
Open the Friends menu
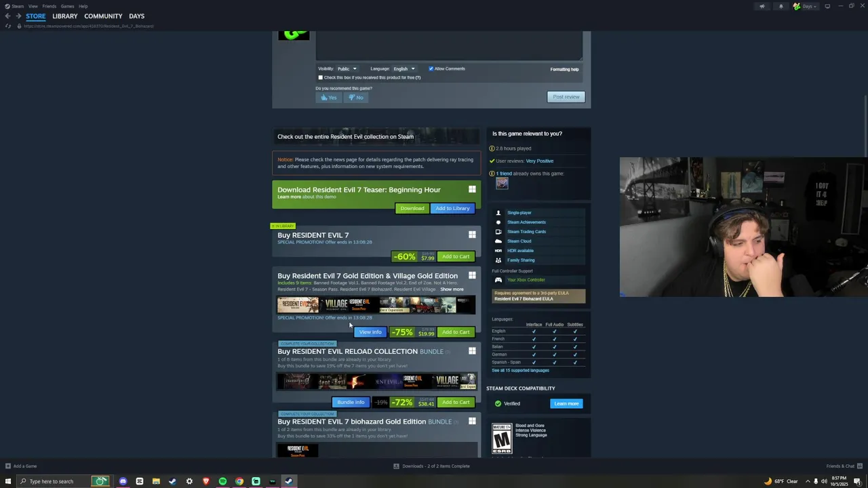click(50, 6)
